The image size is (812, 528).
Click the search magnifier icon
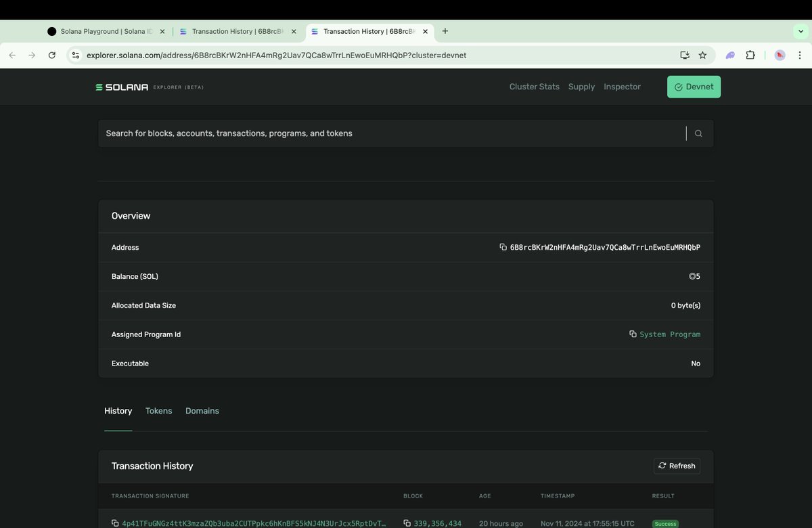[x=698, y=133]
